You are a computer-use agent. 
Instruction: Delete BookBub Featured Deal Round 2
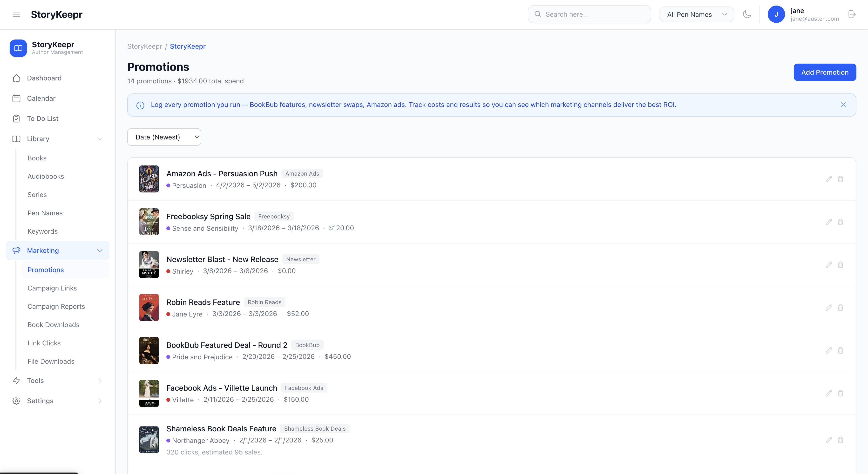(x=840, y=350)
